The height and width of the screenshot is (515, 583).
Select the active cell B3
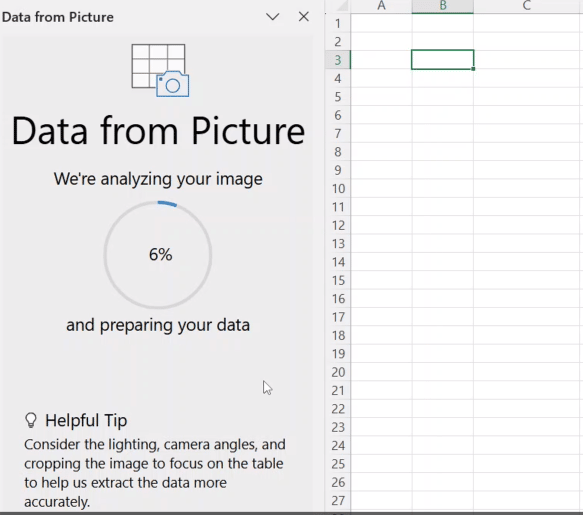[442, 59]
